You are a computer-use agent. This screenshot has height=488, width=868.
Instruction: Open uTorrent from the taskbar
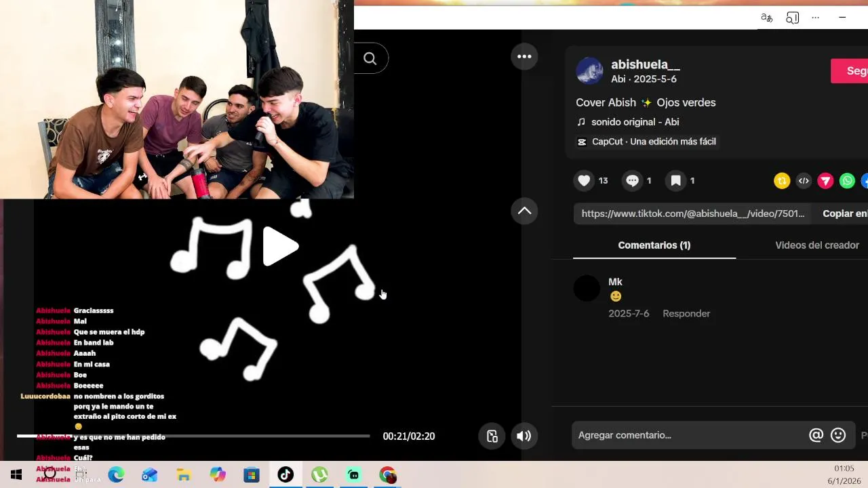tap(319, 474)
